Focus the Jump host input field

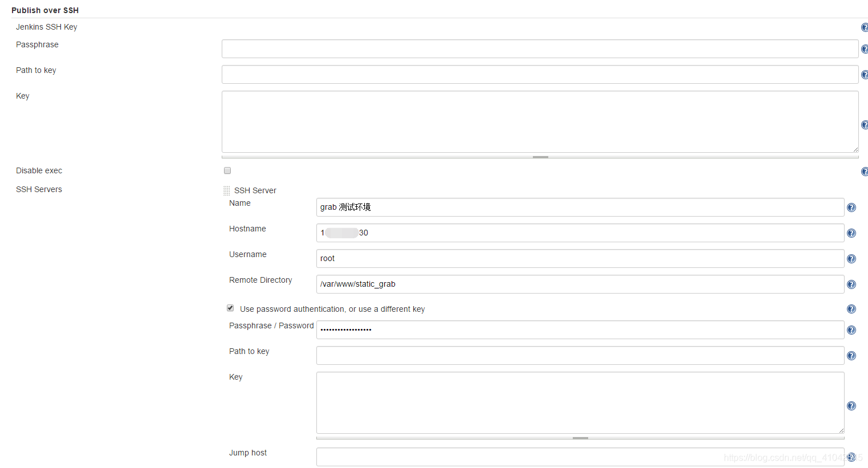[580, 457]
